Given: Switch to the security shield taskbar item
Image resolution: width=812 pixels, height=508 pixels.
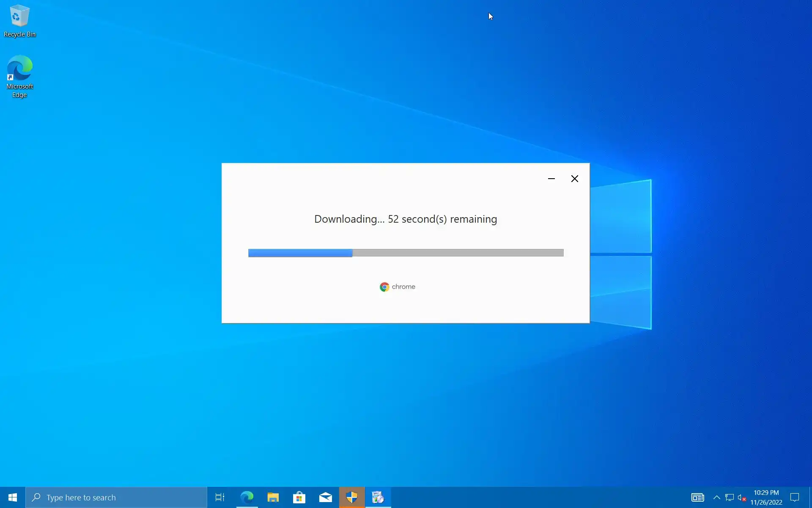Looking at the screenshot, I should point(352,497).
